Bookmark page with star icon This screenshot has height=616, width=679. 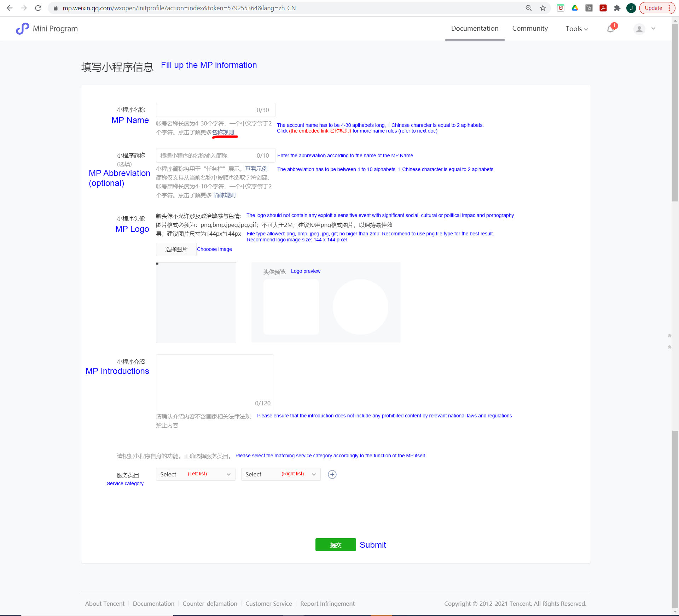[543, 8]
